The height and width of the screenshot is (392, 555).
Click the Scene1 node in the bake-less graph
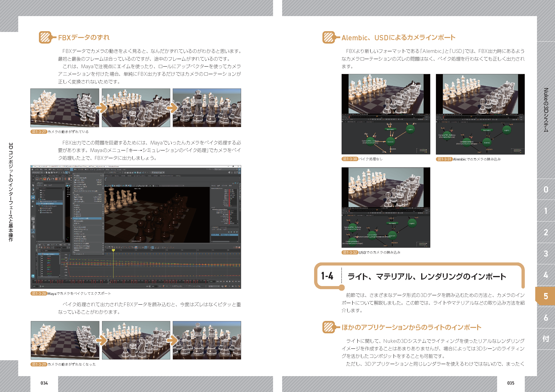pyautogui.click(x=390, y=142)
